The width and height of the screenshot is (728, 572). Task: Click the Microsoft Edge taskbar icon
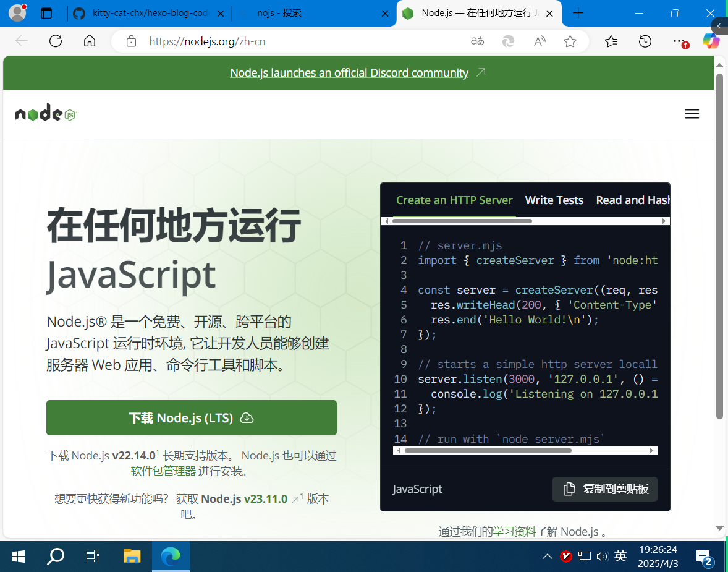(x=171, y=556)
